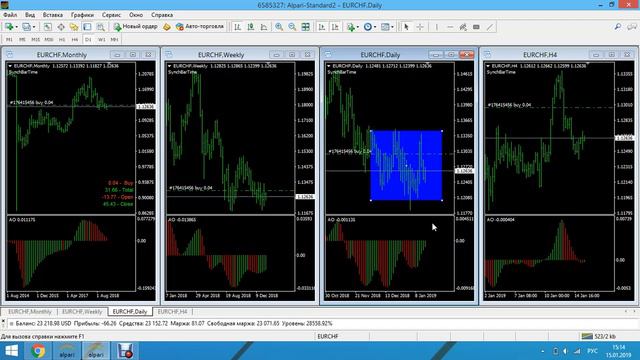
Task: Create a new chart with the toolbar icon
Action: 9,27
